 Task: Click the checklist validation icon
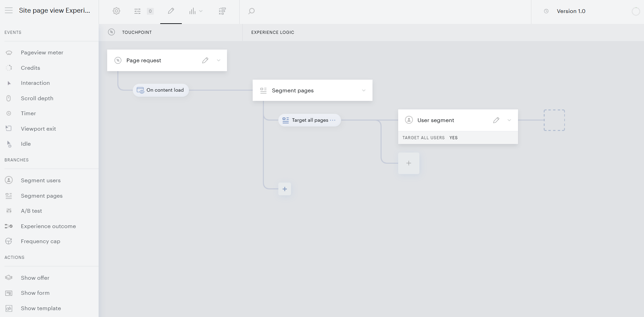222,11
